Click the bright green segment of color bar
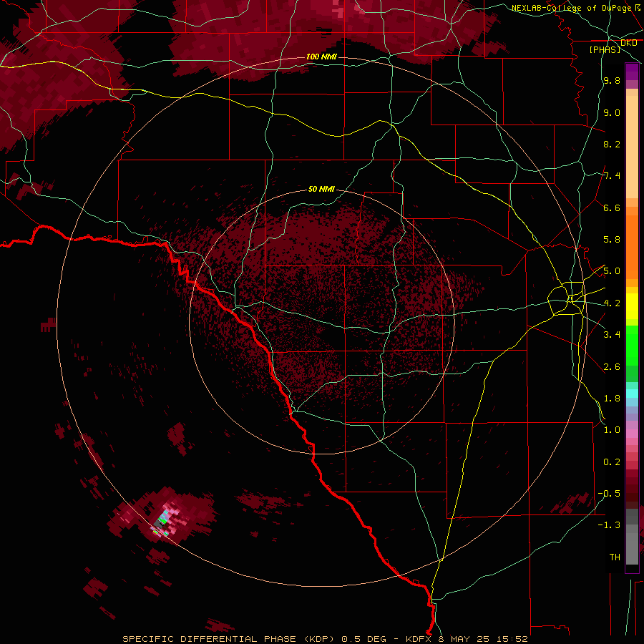Viewport: 644px width, 644px height. pos(632,345)
